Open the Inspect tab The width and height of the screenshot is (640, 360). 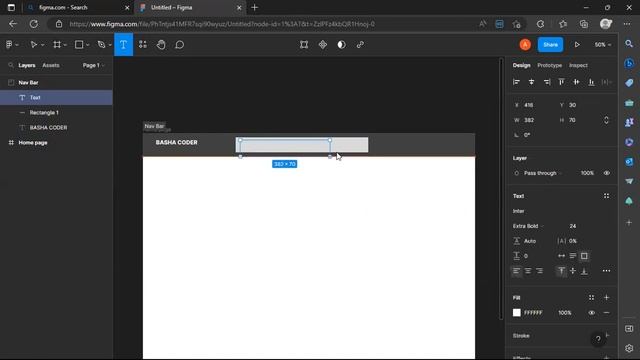(x=578, y=65)
